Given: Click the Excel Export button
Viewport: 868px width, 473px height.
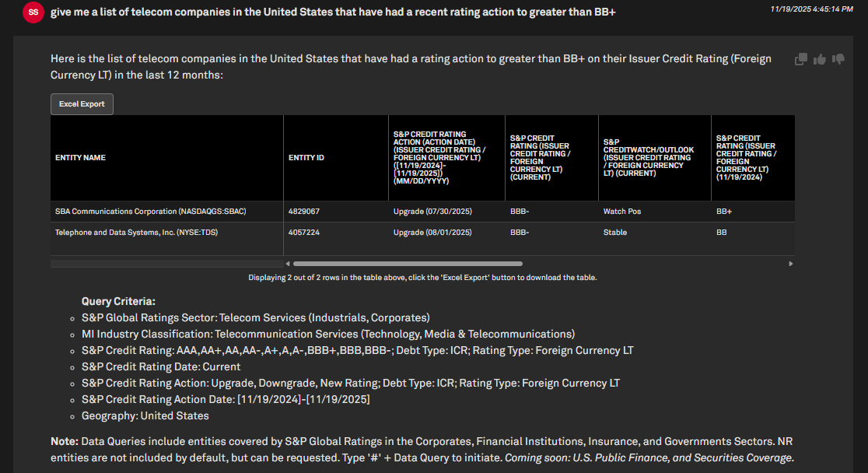Looking at the screenshot, I should [82, 104].
